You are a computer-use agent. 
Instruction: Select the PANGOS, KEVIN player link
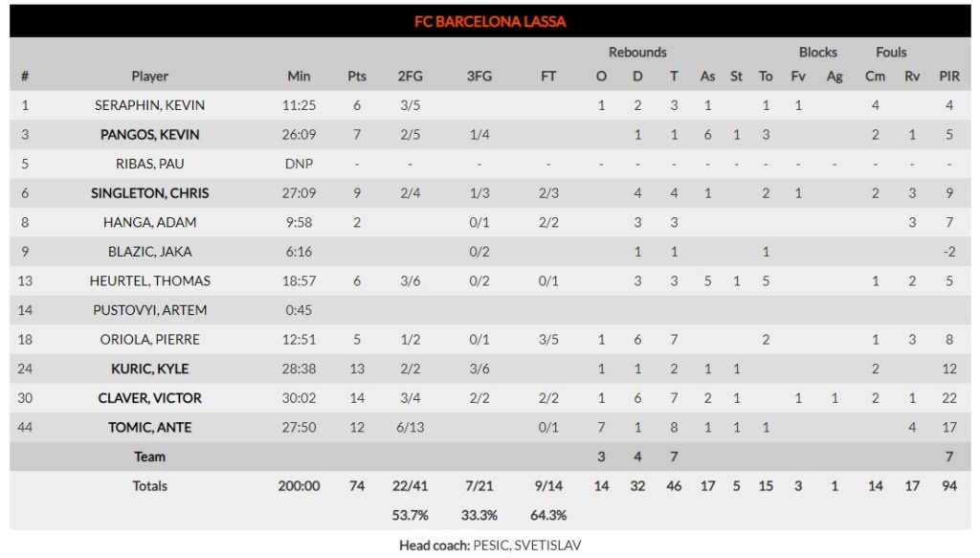pos(149,134)
